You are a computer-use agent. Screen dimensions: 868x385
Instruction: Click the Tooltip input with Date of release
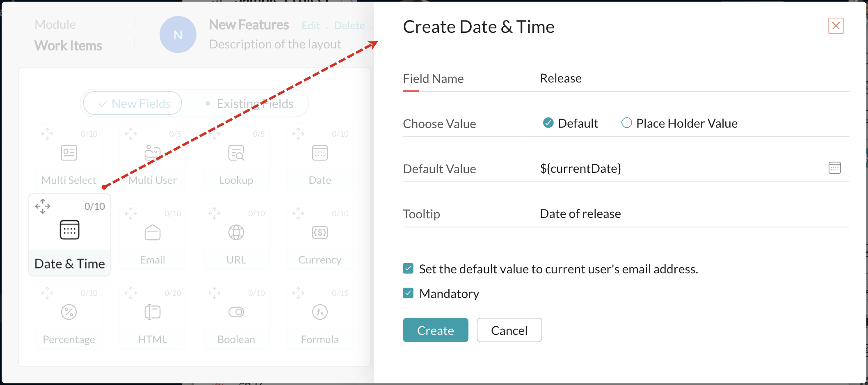point(688,213)
